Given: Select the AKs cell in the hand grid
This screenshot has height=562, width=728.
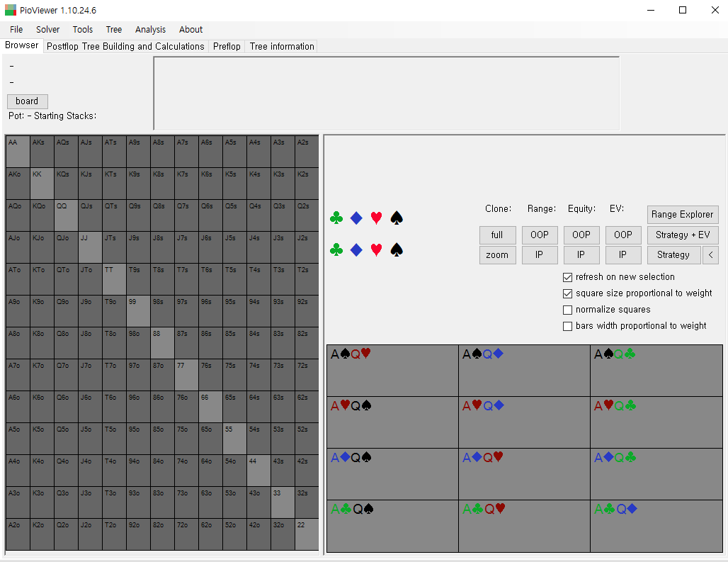Looking at the screenshot, I should [x=42, y=152].
